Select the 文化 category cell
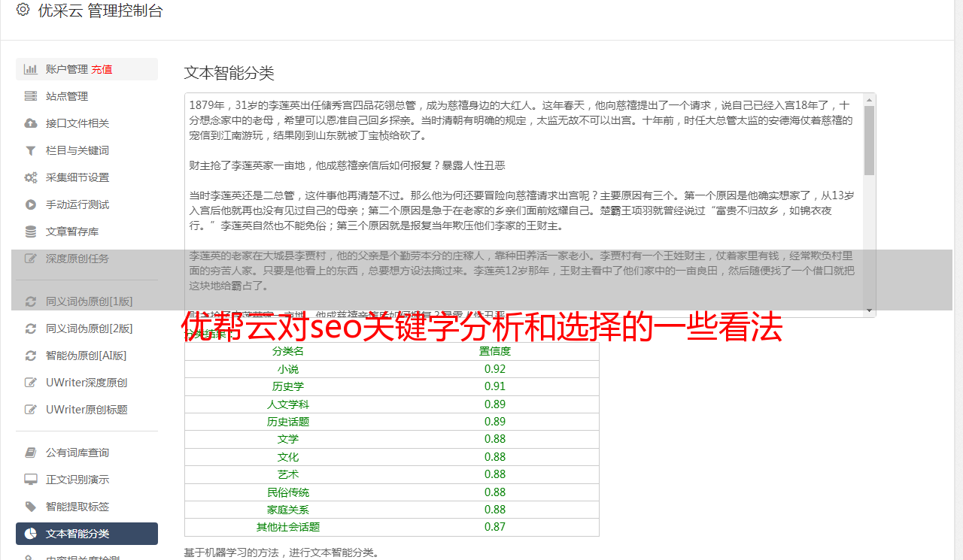Viewport: 963px width, 560px height. pos(288,457)
